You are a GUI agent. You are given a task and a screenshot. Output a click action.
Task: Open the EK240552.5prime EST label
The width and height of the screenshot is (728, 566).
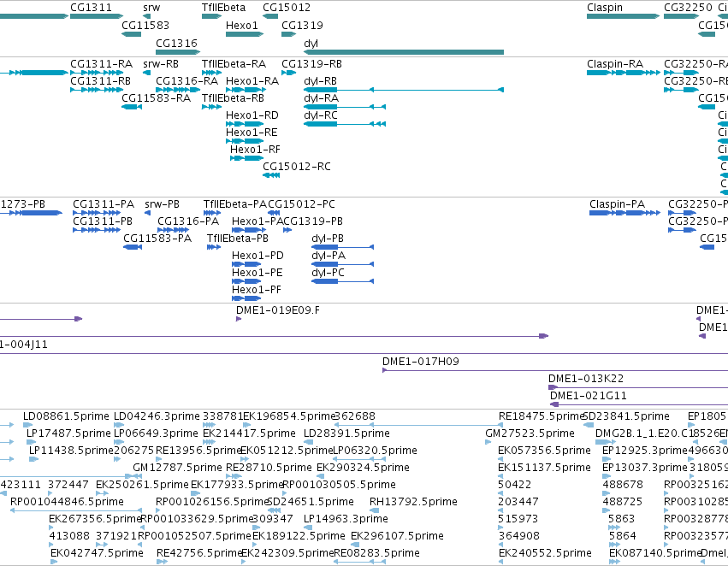click(x=545, y=553)
